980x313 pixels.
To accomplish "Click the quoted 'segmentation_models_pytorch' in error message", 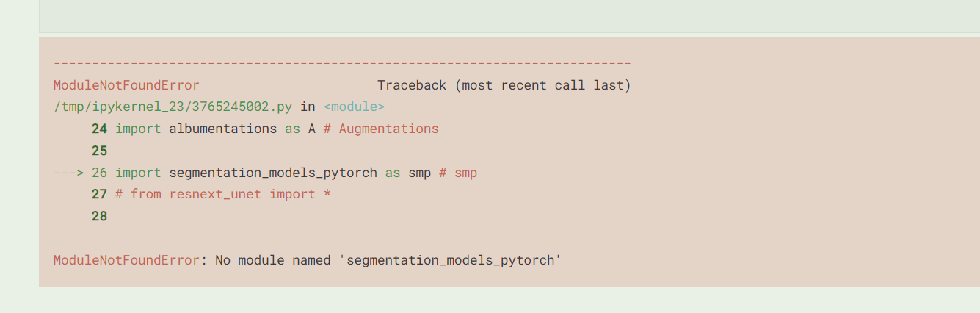I will [x=450, y=260].
